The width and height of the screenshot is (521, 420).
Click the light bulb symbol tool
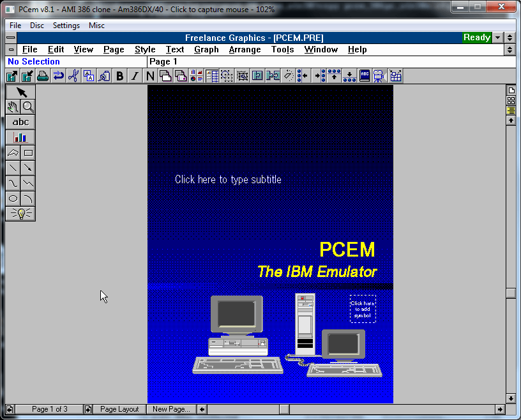(x=20, y=214)
